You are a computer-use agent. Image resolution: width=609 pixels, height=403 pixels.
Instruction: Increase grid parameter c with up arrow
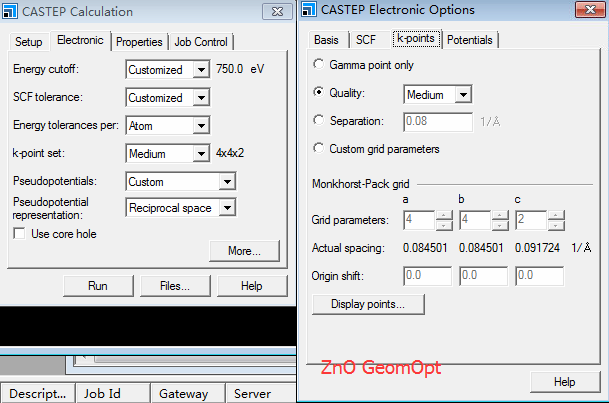click(556, 215)
